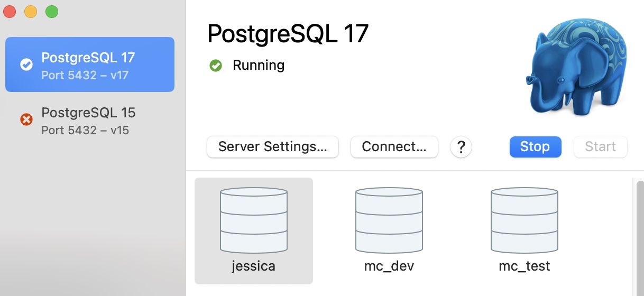Screen dimensions: 644x296
Task: Click 'Port 5432 – v17' sidebar subtitle
Action: pos(85,75)
